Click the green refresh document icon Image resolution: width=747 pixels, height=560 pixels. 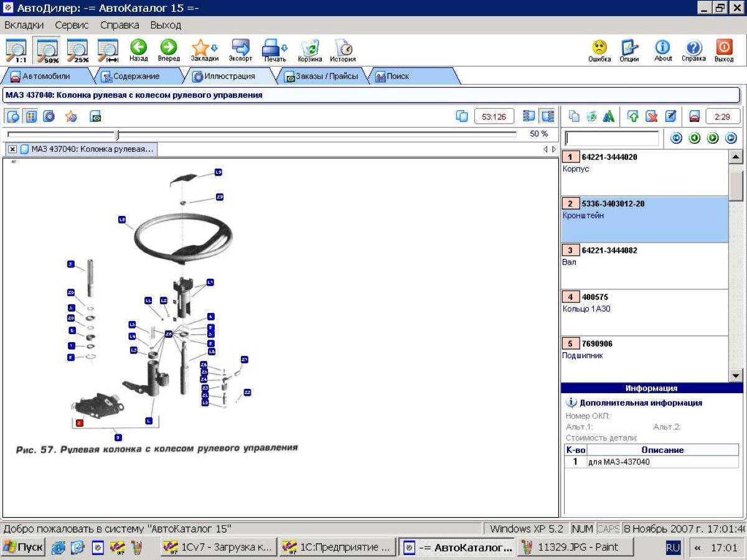591,116
